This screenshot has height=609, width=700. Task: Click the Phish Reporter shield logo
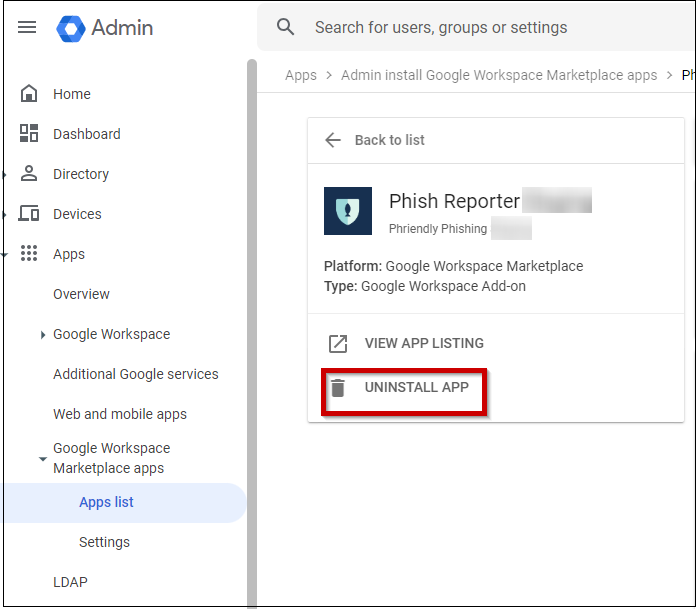click(348, 211)
